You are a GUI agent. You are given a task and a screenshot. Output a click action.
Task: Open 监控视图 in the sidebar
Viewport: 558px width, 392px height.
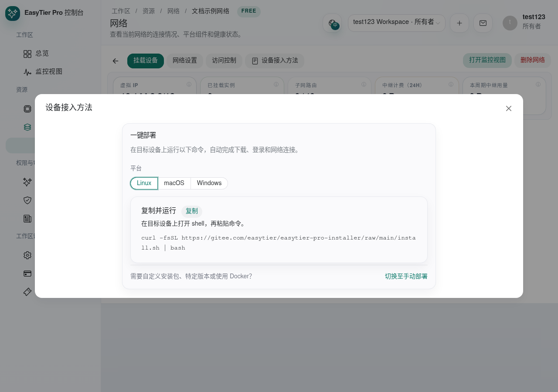pyautogui.click(x=43, y=72)
